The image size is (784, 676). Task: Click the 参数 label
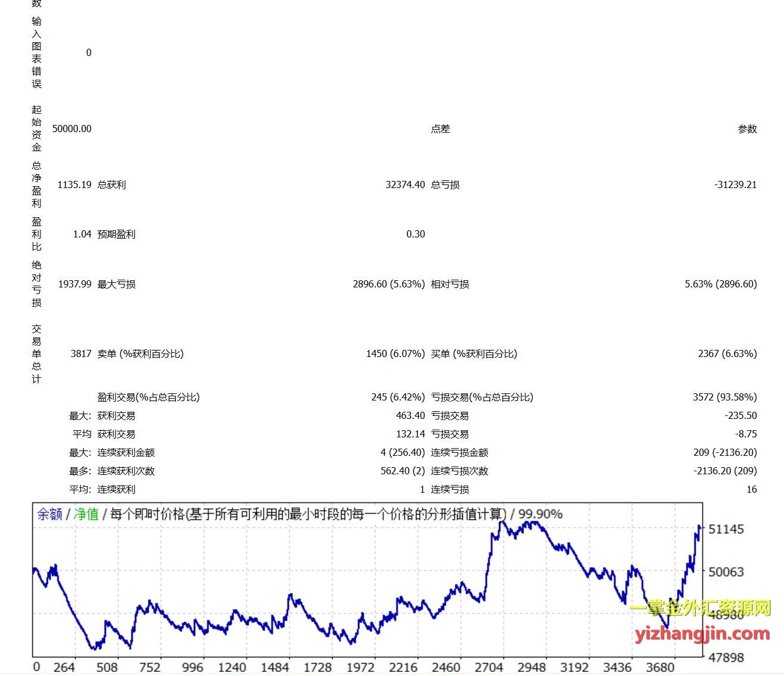point(747,129)
